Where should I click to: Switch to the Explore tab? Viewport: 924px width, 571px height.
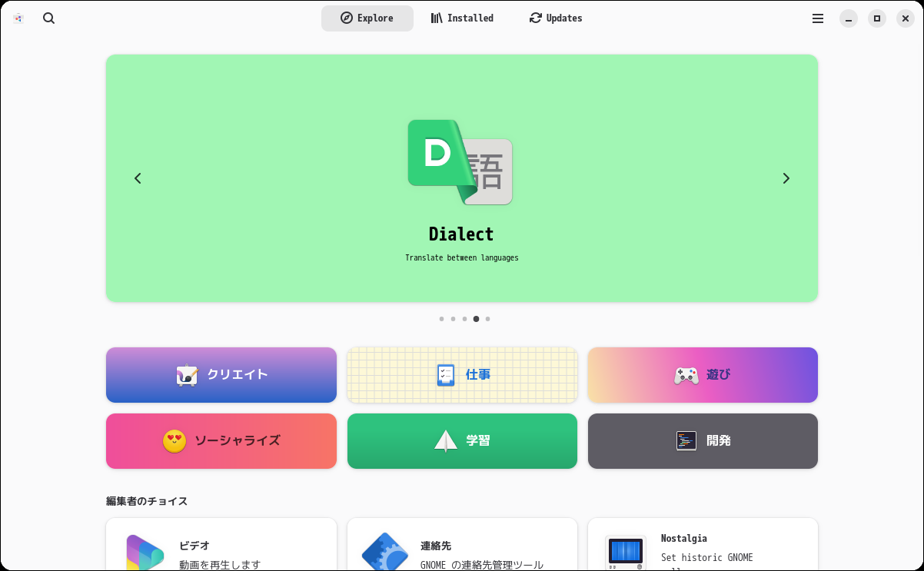[367, 18]
